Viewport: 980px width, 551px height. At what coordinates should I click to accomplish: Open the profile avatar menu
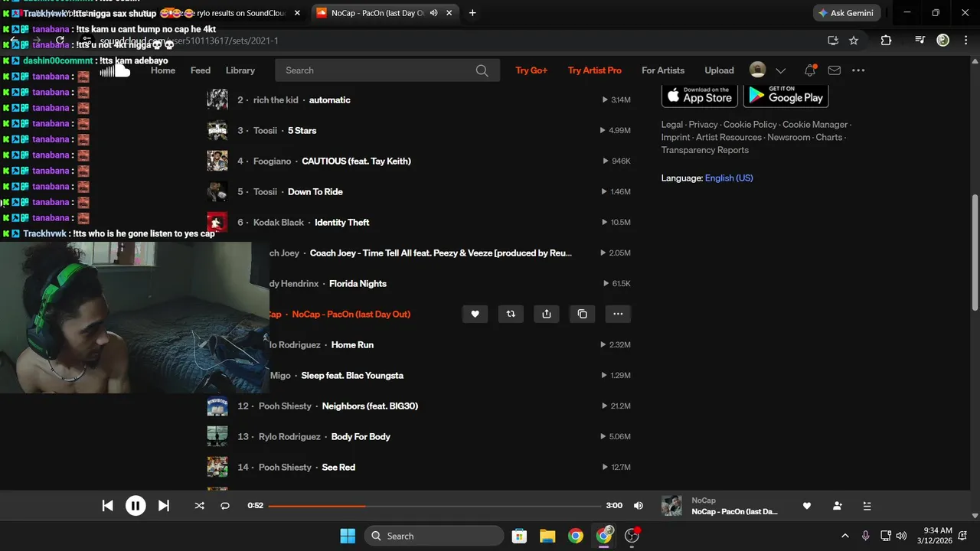click(x=757, y=70)
